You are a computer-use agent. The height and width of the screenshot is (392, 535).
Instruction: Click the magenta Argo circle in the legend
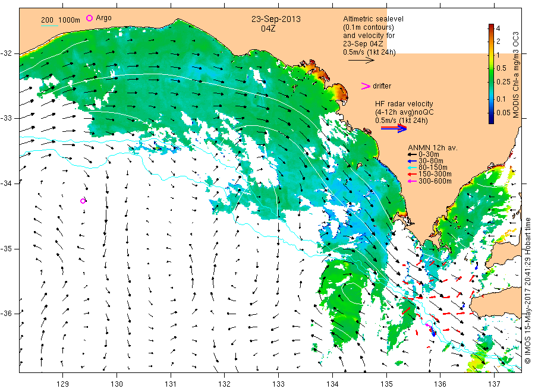89,18
